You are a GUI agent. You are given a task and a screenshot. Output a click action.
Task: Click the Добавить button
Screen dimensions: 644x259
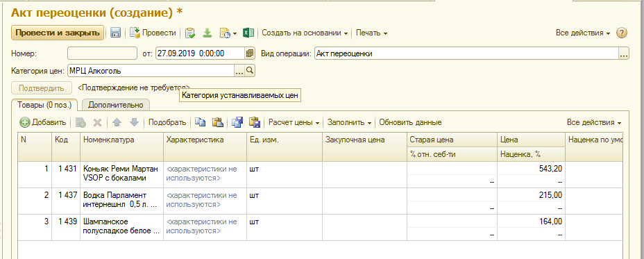(43, 122)
